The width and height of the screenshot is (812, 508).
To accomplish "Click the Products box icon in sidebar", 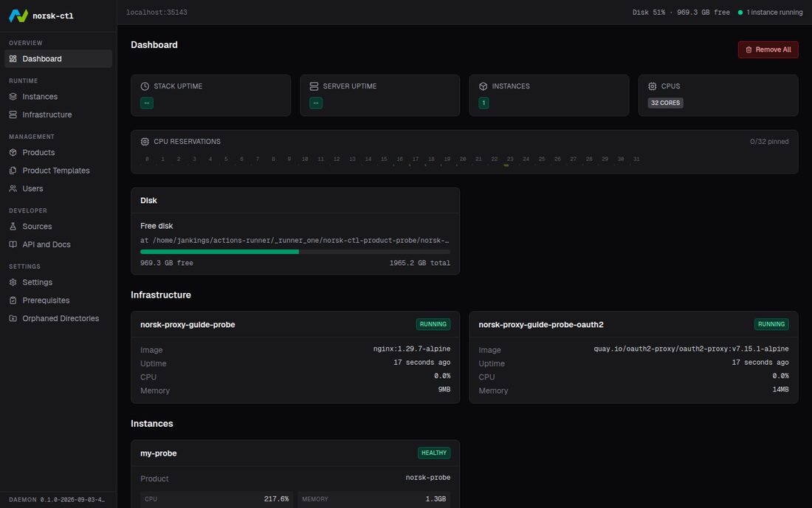I will (13, 153).
